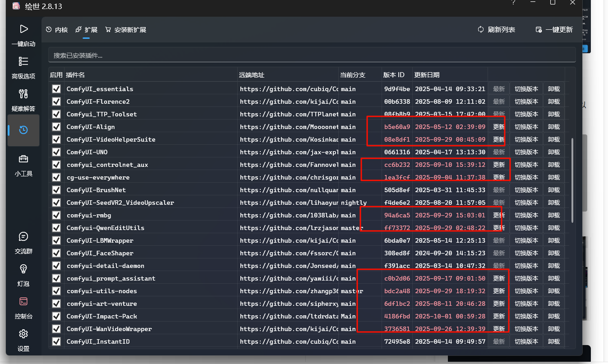Click 更新 for ComfyUI-WanVideoWrapper
Screen dimensions: 608x364
point(499,329)
